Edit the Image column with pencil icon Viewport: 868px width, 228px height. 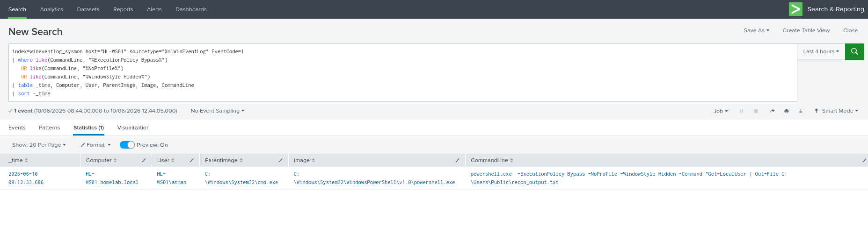click(458, 160)
